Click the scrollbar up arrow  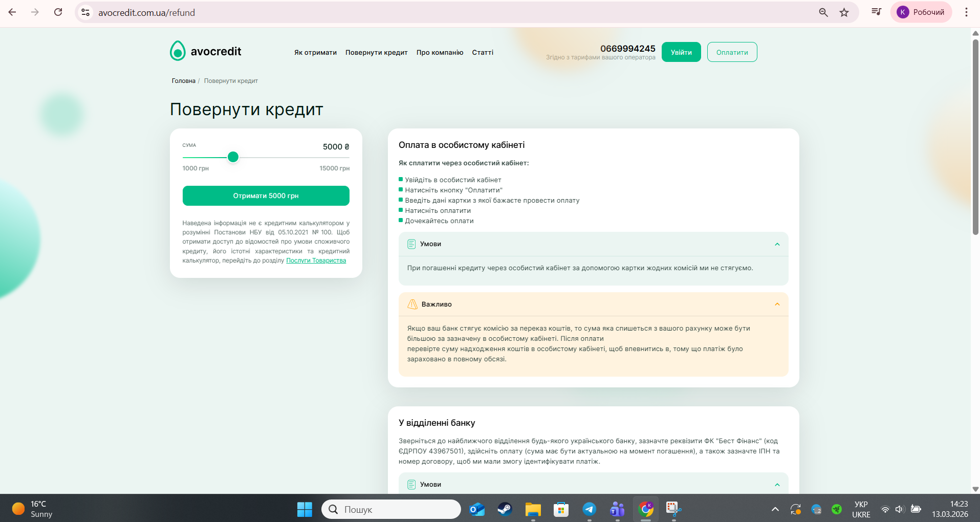coord(975,33)
